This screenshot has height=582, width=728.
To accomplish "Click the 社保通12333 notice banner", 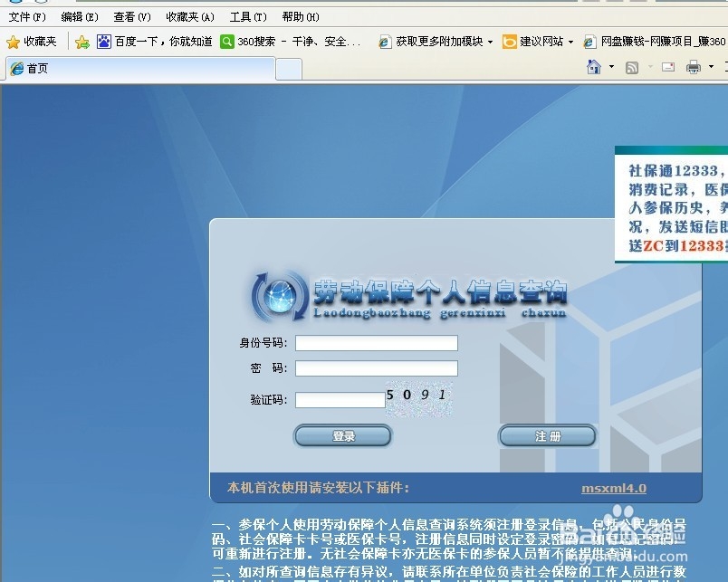I will pos(671,205).
